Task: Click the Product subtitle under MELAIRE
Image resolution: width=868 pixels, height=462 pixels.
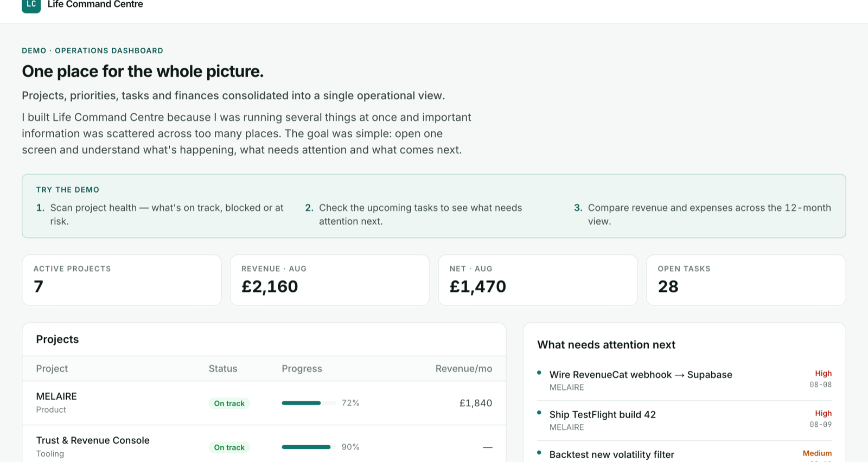Action: [51, 410]
